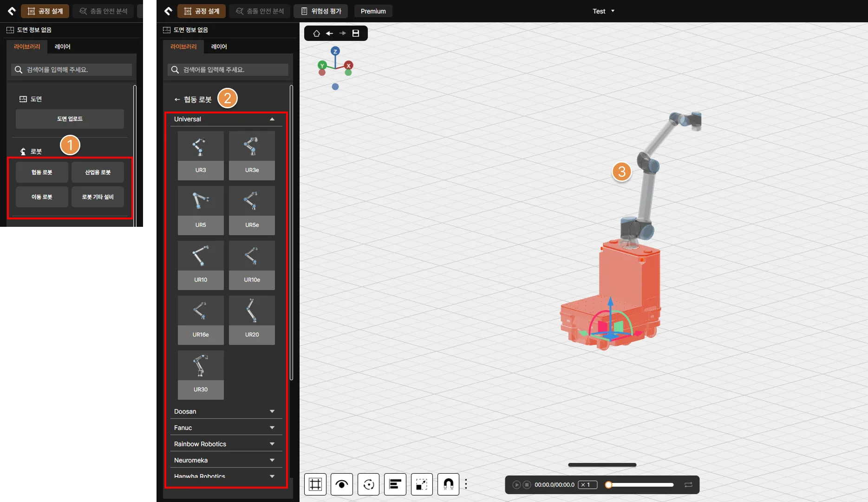Select the 라이브러리 tab in left inset panel
Image resolution: width=868 pixels, height=502 pixels.
[x=27, y=46]
